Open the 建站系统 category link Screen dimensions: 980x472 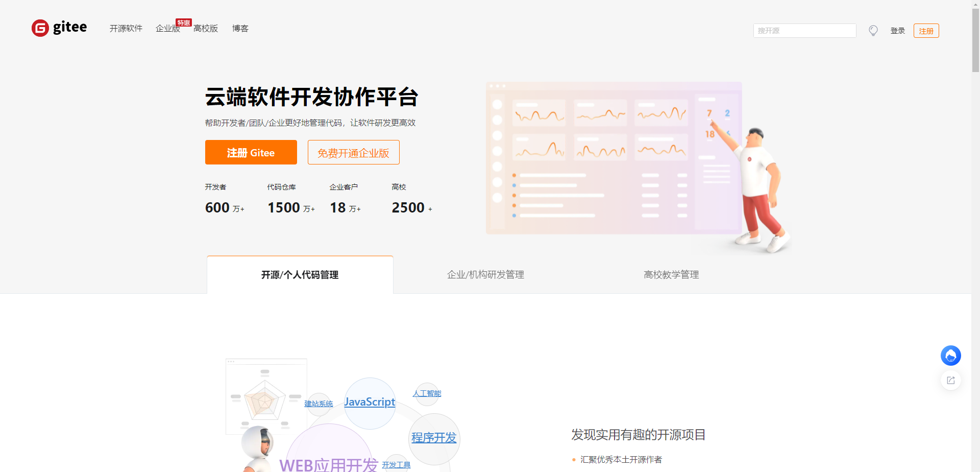[318, 404]
